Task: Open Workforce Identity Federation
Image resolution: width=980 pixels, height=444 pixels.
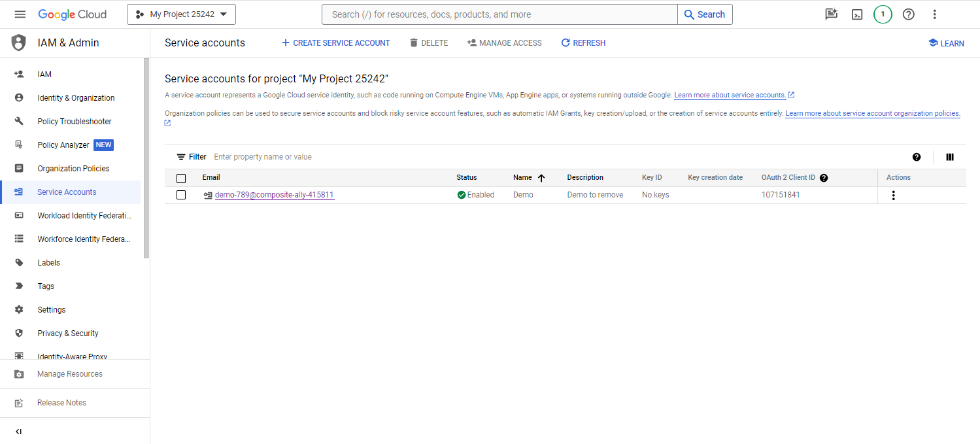Action: pyautogui.click(x=84, y=239)
